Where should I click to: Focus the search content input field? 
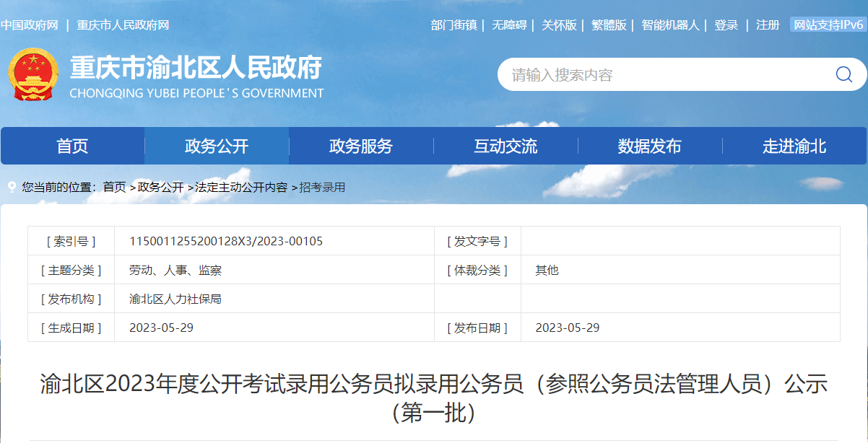tap(664, 74)
